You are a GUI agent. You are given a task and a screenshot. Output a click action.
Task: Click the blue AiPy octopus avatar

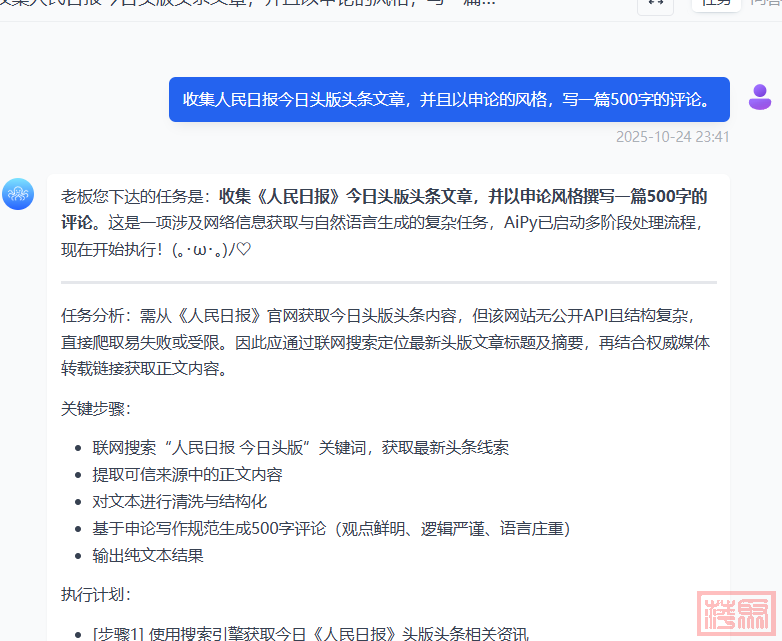[x=18, y=194]
